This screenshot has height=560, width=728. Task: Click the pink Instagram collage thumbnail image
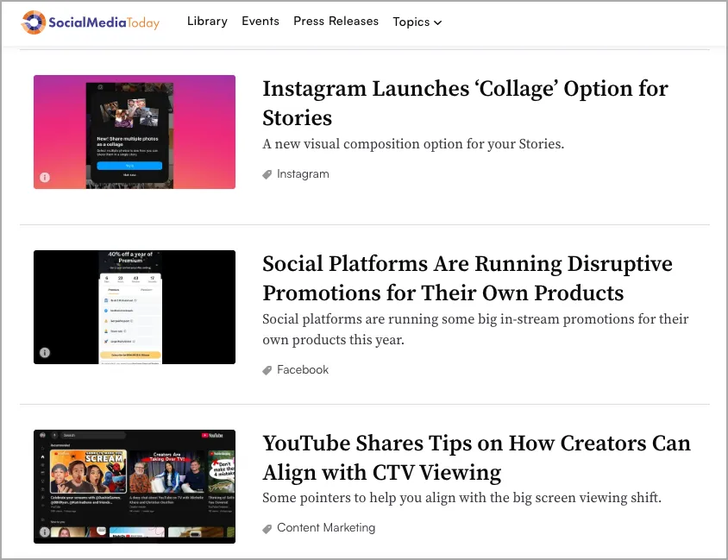[x=135, y=132]
